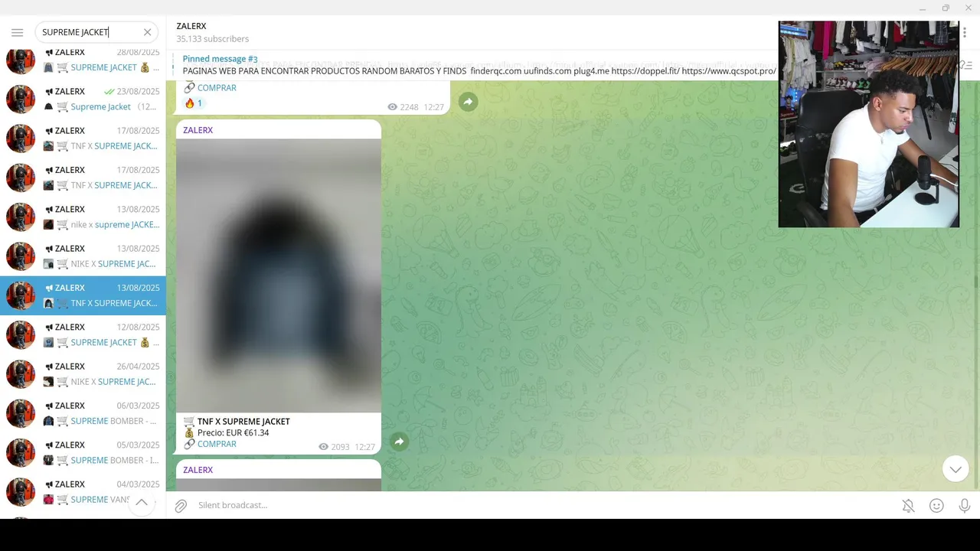Open the blurred jacket photo

279,275
